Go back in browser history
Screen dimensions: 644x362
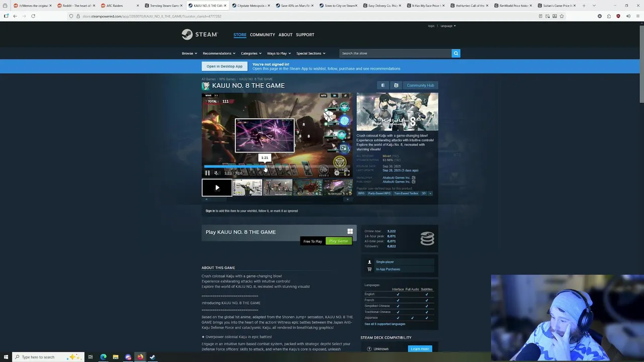pos(15,16)
